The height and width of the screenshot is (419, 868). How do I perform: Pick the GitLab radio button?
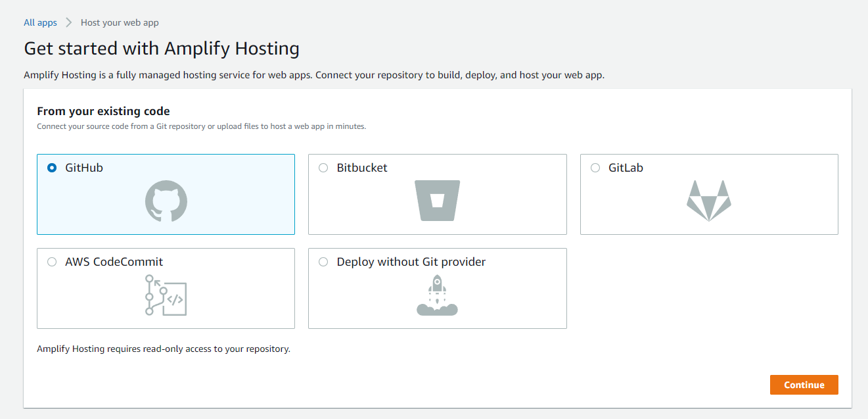[x=595, y=168]
